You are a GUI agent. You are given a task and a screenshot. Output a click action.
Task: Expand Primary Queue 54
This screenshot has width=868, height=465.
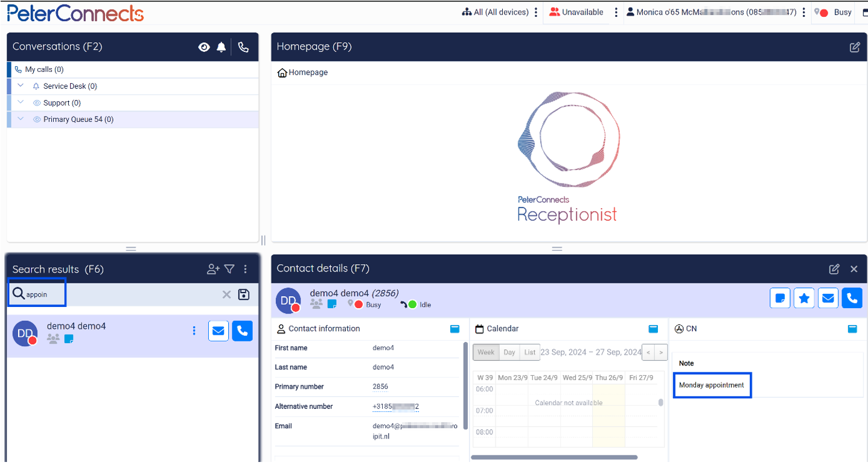[21, 119]
